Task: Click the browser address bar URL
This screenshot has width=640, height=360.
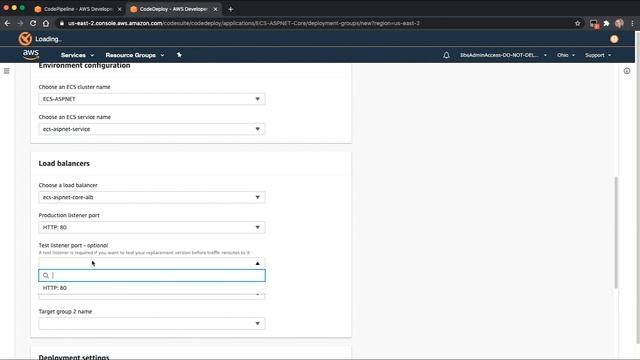Action: [x=244, y=23]
